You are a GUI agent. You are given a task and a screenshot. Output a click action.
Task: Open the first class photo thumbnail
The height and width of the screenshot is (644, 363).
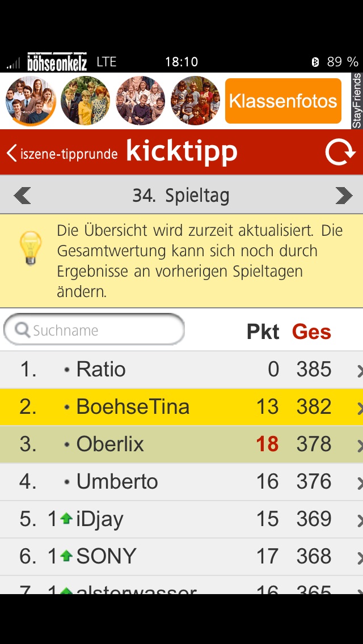pos(31,101)
